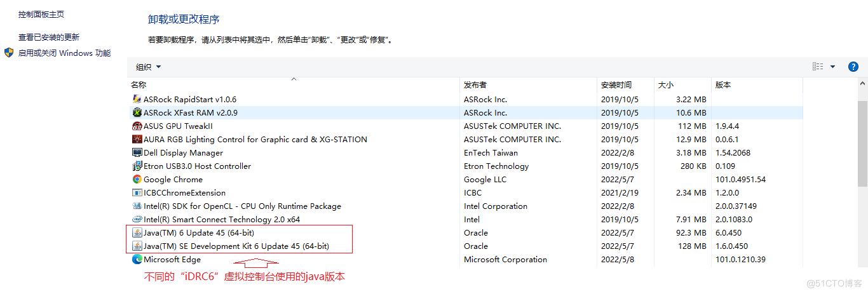Click publisher ICBC cell
This screenshot has width=868, height=294.
473,192
